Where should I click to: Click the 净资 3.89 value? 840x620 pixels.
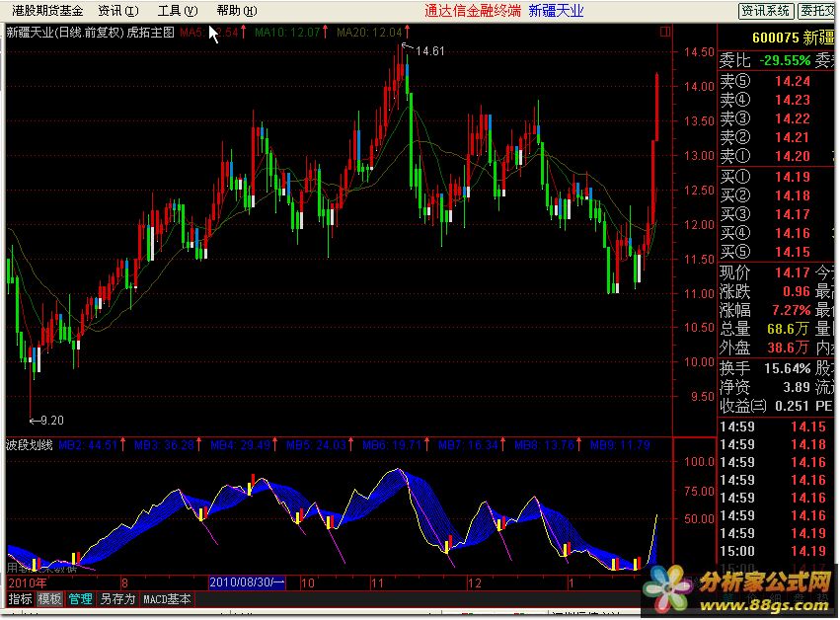pyautogui.click(x=796, y=387)
